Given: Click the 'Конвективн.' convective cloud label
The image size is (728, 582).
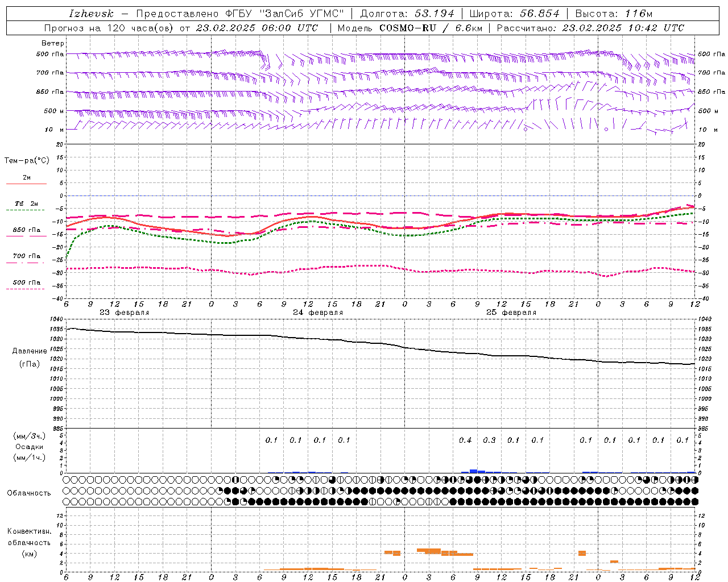Looking at the screenshot, I should pyautogui.click(x=29, y=531).
